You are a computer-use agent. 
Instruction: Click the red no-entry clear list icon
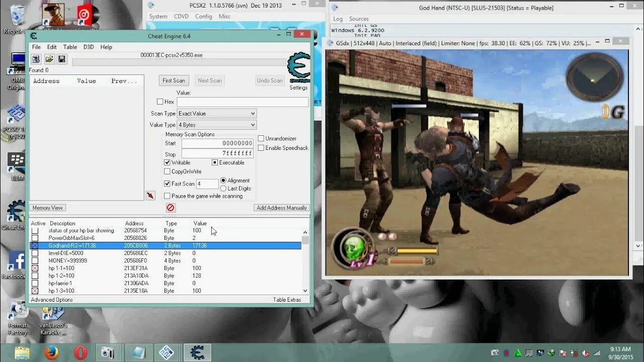pyautogui.click(x=171, y=208)
